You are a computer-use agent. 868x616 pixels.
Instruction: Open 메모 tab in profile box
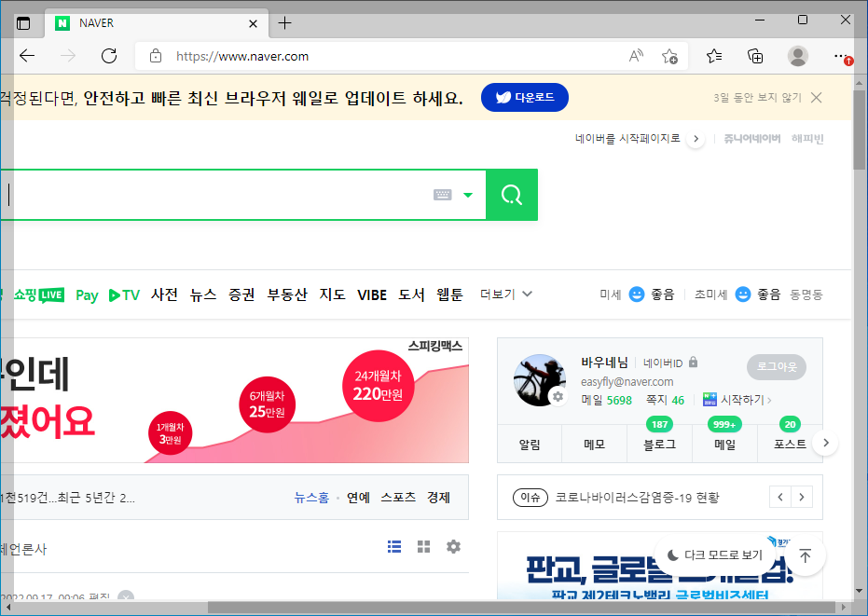coord(594,444)
